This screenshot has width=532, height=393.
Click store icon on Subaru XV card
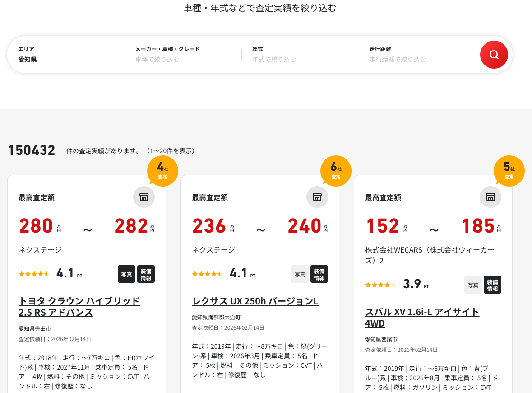490,197
